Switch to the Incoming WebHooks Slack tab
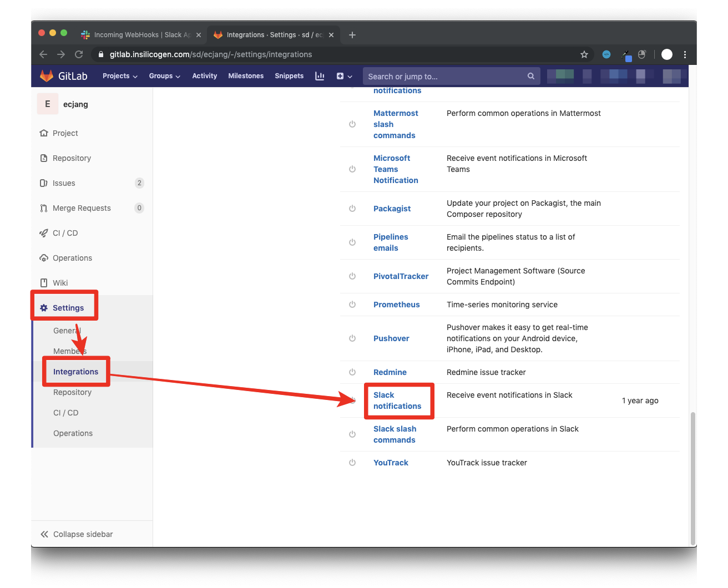 coord(141,35)
